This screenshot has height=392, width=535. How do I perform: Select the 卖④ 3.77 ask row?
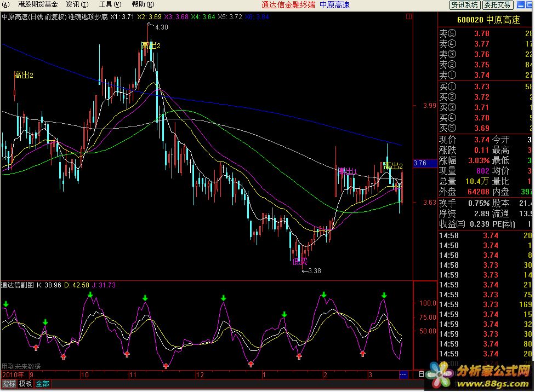(486, 44)
